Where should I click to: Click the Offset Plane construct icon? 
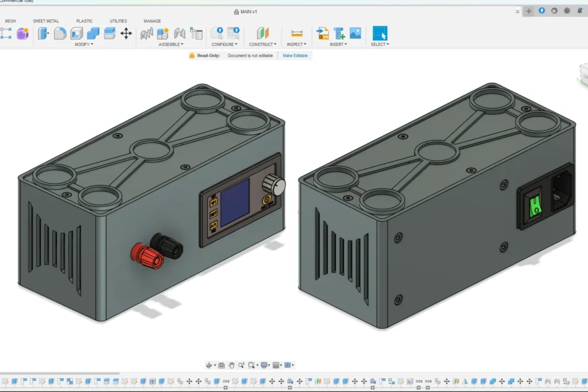pos(262,33)
